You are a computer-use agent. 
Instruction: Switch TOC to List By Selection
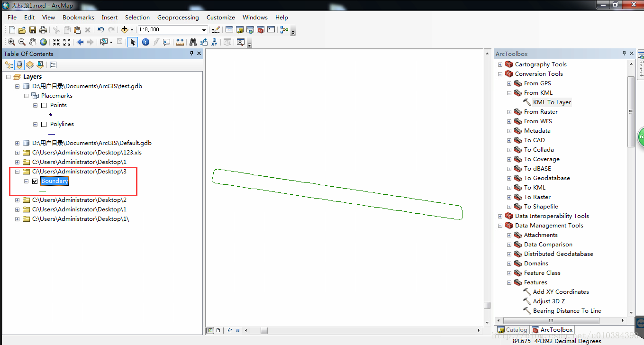tap(40, 65)
